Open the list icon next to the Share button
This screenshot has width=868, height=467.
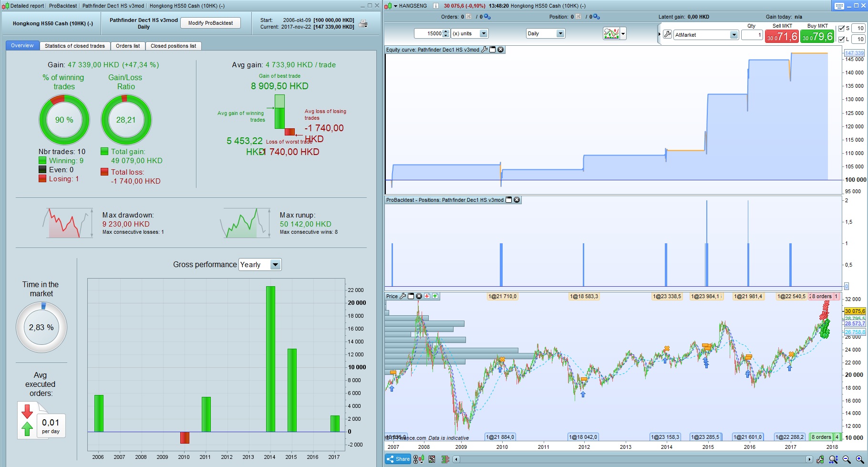click(432, 459)
